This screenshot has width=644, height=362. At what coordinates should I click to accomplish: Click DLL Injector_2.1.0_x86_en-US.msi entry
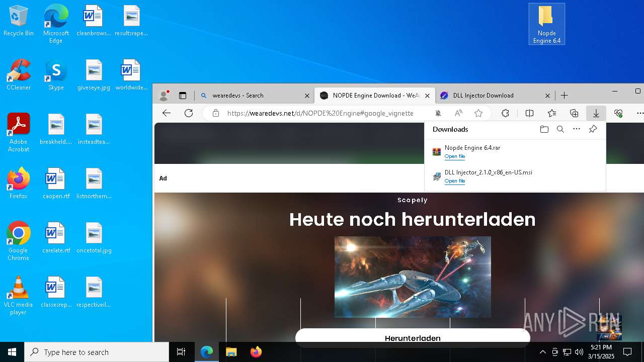(x=515, y=176)
